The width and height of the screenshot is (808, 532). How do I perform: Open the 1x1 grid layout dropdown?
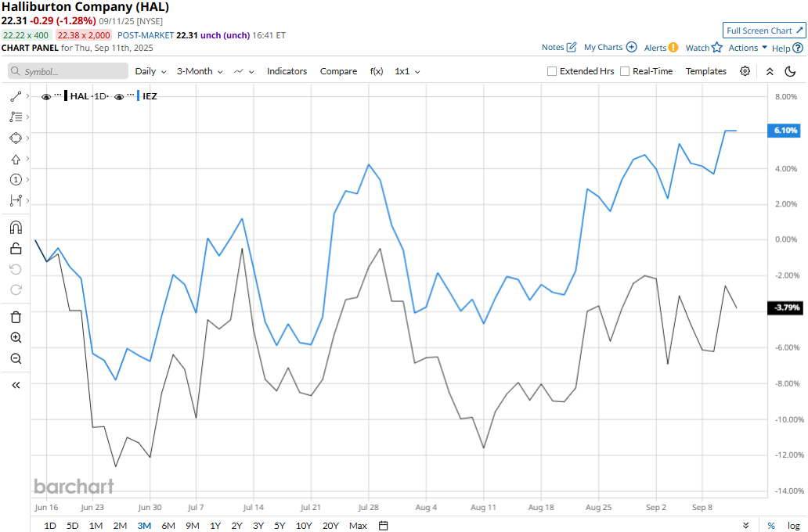[x=407, y=71]
